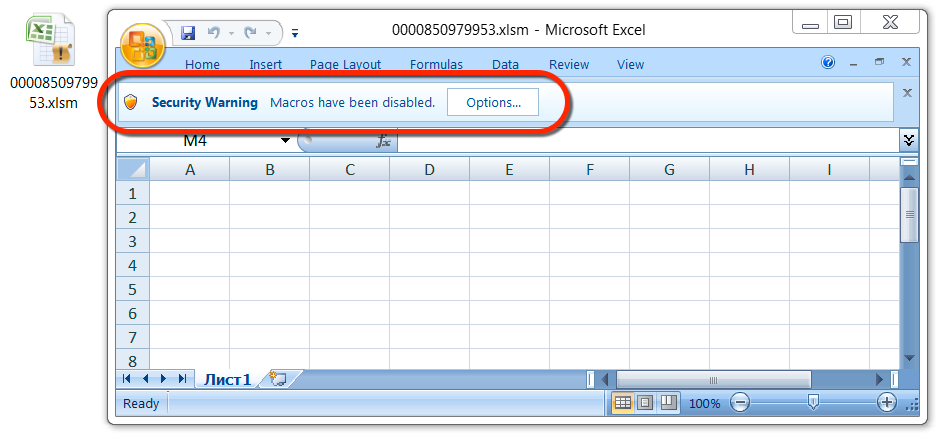This screenshot has width=943, height=439.
Task: Open the Review tab
Action: [x=569, y=64]
